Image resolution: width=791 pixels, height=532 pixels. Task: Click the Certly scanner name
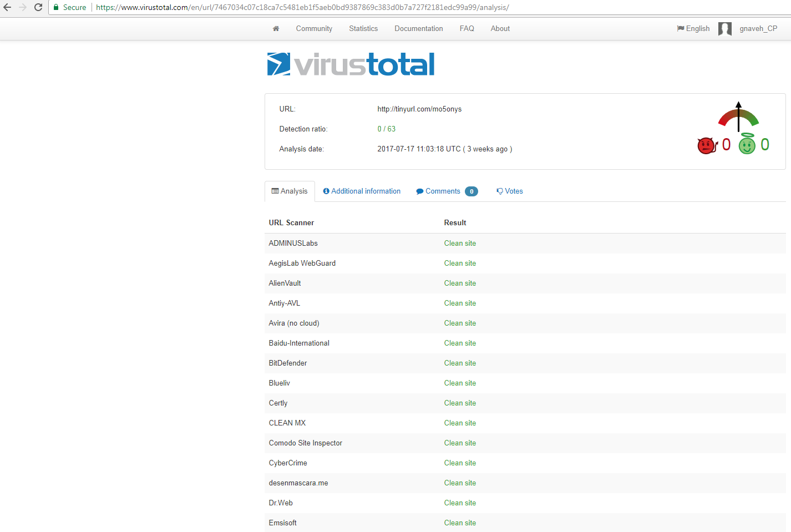[278, 403]
